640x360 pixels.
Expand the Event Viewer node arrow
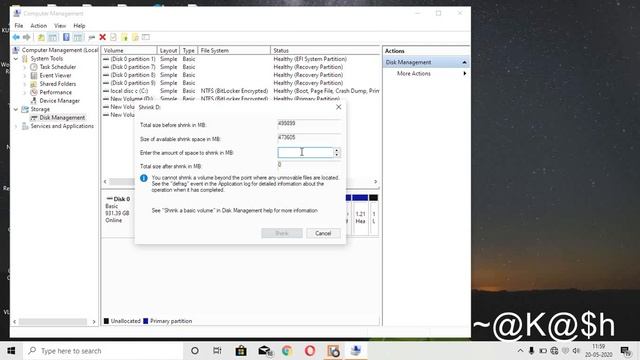click(x=24, y=76)
